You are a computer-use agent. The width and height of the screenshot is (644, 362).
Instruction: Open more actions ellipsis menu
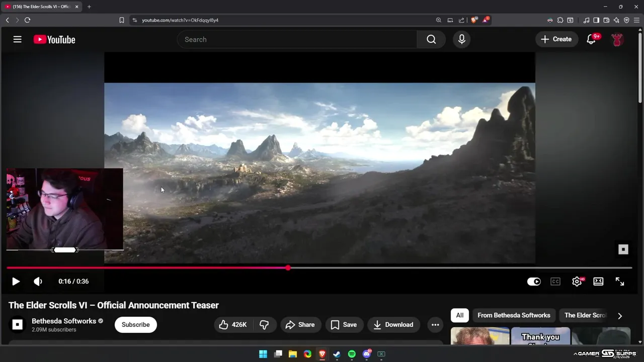click(x=435, y=325)
